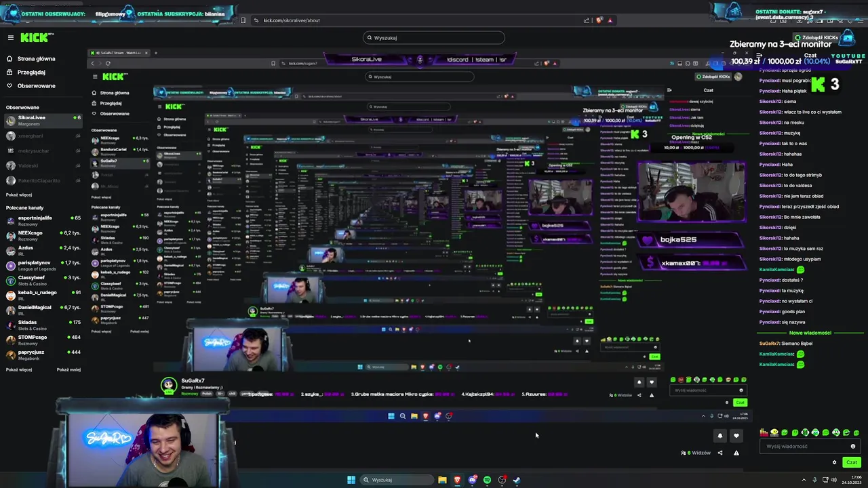Expand hidden system tray icons chevron

(x=804, y=480)
